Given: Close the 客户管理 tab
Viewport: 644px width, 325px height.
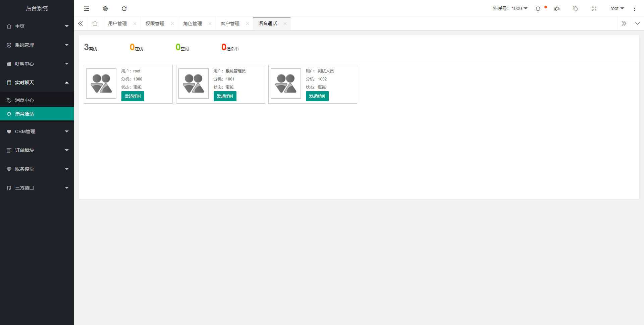Looking at the screenshot, I should [x=248, y=23].
